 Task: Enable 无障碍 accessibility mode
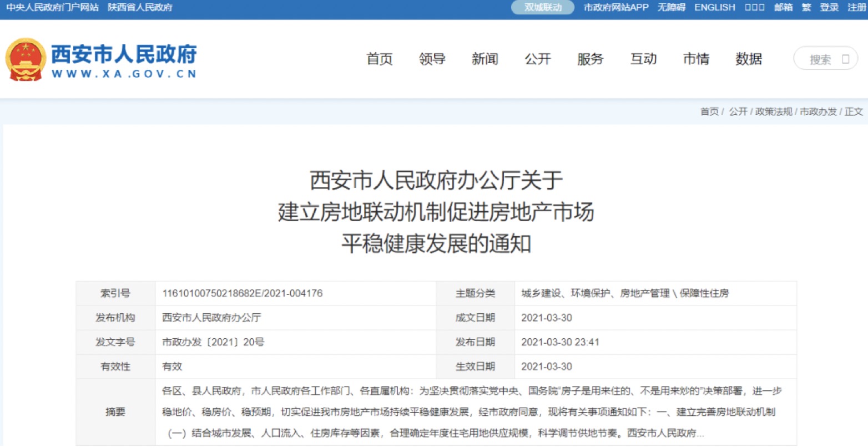672,7
